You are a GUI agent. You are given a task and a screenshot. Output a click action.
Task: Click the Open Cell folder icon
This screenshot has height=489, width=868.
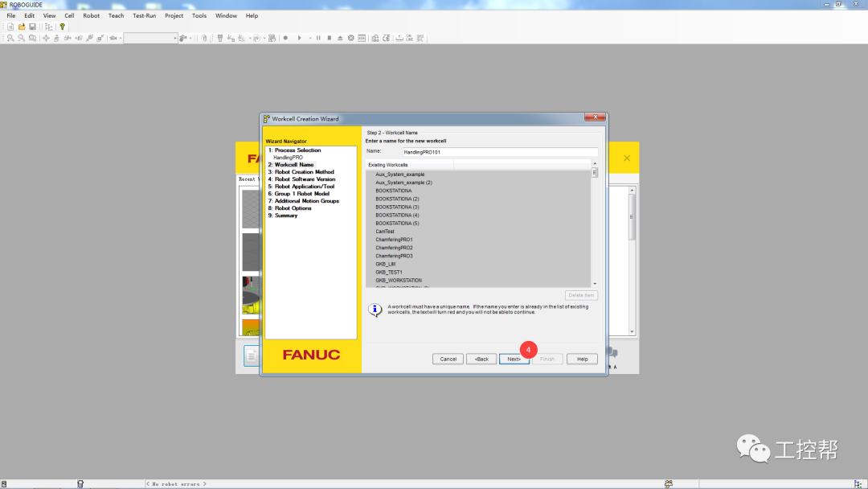(x=22, y=27)
